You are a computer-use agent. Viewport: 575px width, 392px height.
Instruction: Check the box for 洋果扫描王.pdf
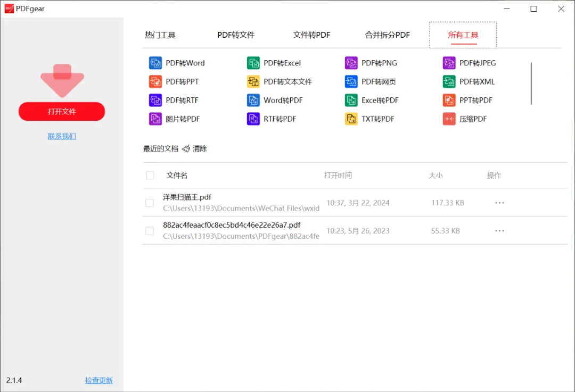pos(150,203)
